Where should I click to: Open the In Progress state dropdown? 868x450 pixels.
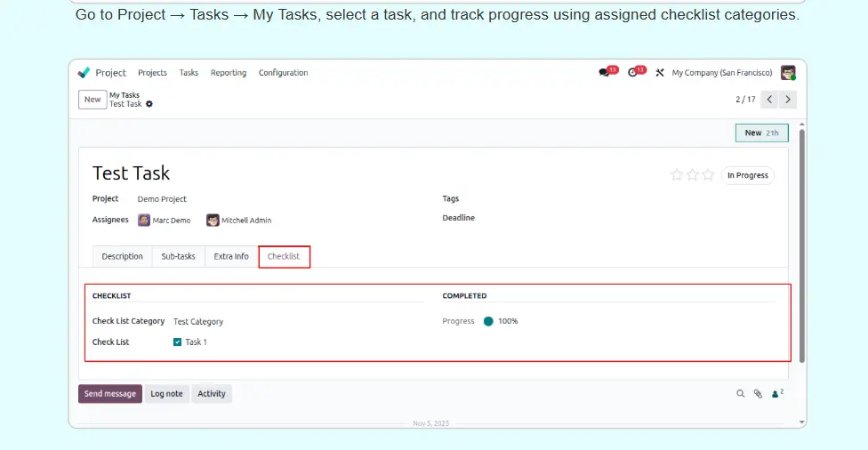point(747,175)
